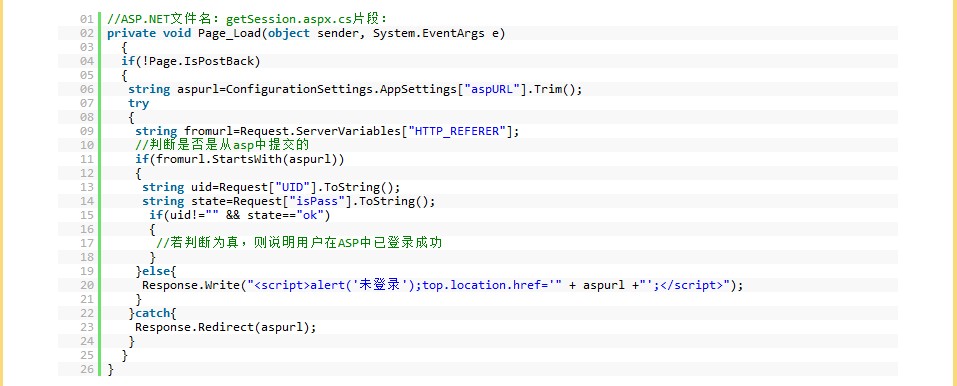The height and width of the screenshot is (386, 957).
Task: Click the fromurl Request.ServerVariables line
Action: pos(327,131)
